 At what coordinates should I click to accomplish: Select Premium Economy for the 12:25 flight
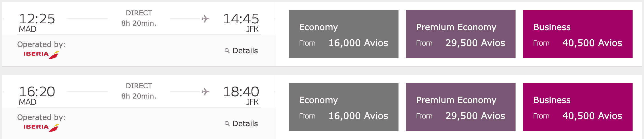pyautogui.click(x=460, y=34)
